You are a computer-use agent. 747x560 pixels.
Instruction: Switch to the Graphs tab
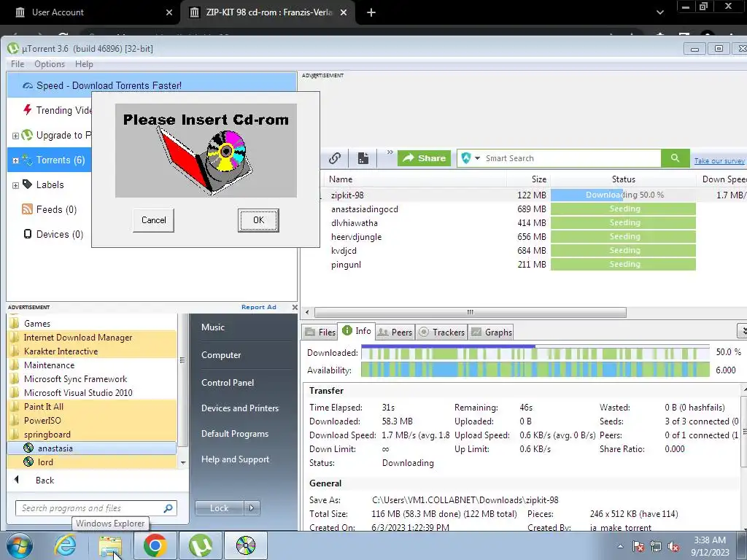pos(491,332)
